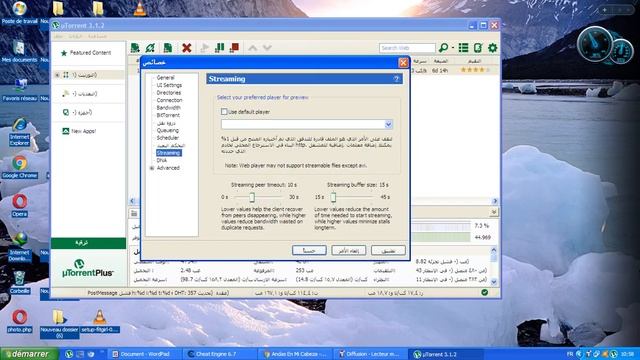Collapse the details pane chevron
Viewport: 640px width, 360px height.
point(493,212)
